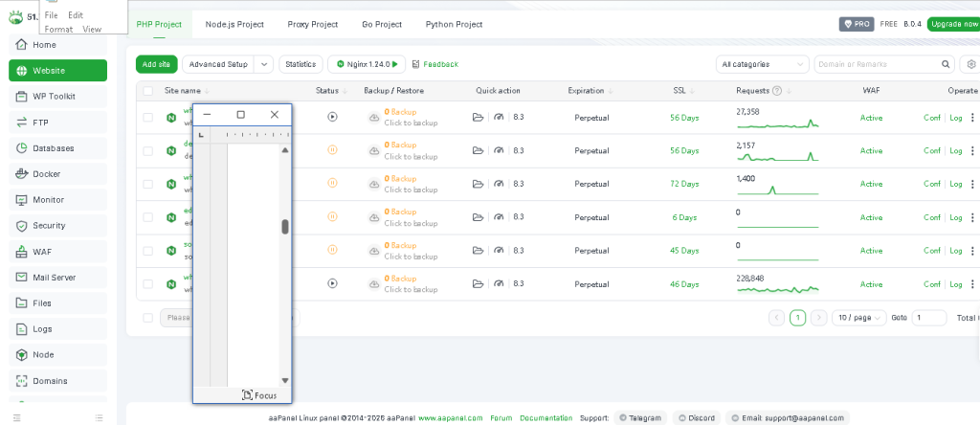This screenshot has height=425, width=980.
Task: Open more options for the 6 Days SSL site
Action: point(972,217)
